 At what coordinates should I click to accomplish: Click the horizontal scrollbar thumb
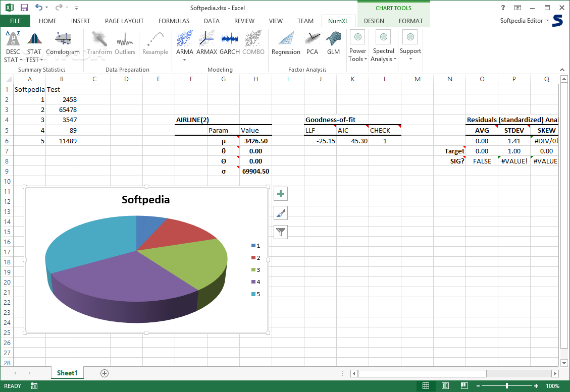click(x=422, y=373)
